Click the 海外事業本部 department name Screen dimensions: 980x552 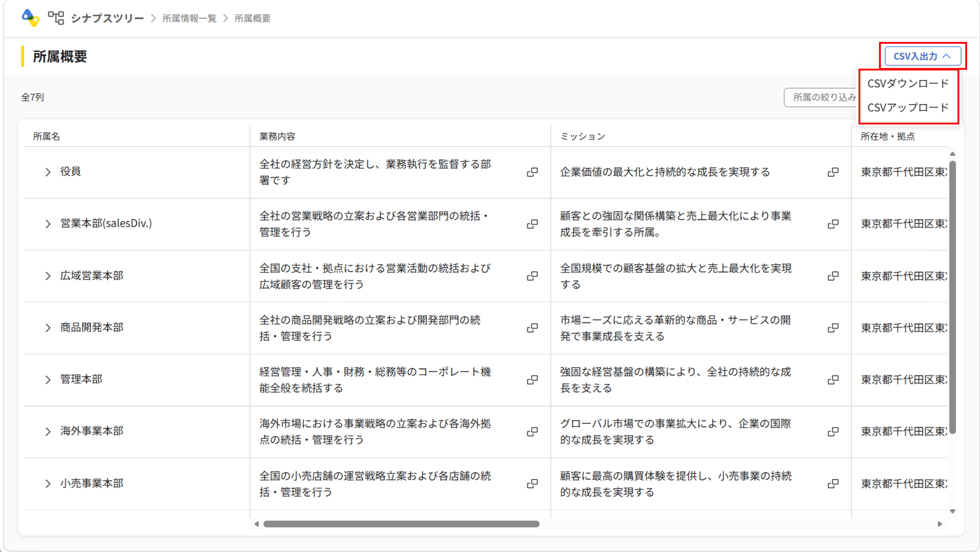pyautogui.click(x=92, y=431)
